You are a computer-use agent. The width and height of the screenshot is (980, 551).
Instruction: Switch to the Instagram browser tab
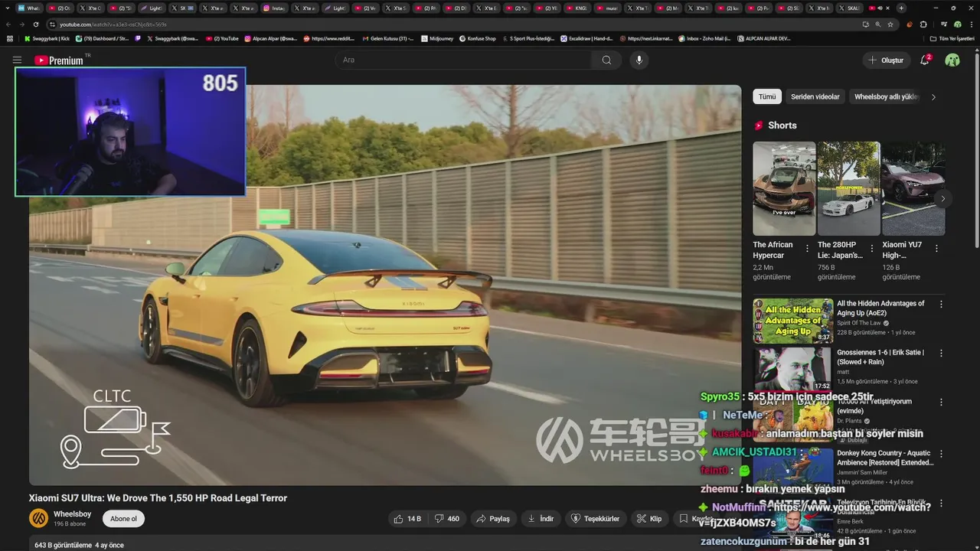click(x=275, y=8)
